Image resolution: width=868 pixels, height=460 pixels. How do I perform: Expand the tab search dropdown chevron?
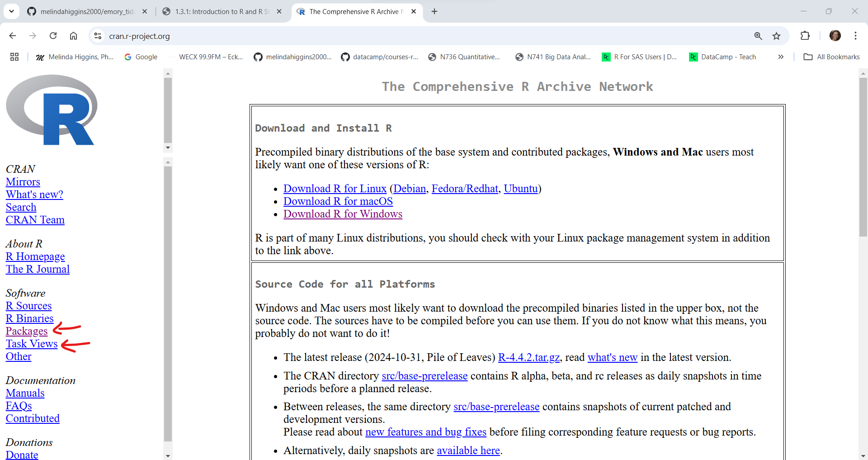(11, 11)
